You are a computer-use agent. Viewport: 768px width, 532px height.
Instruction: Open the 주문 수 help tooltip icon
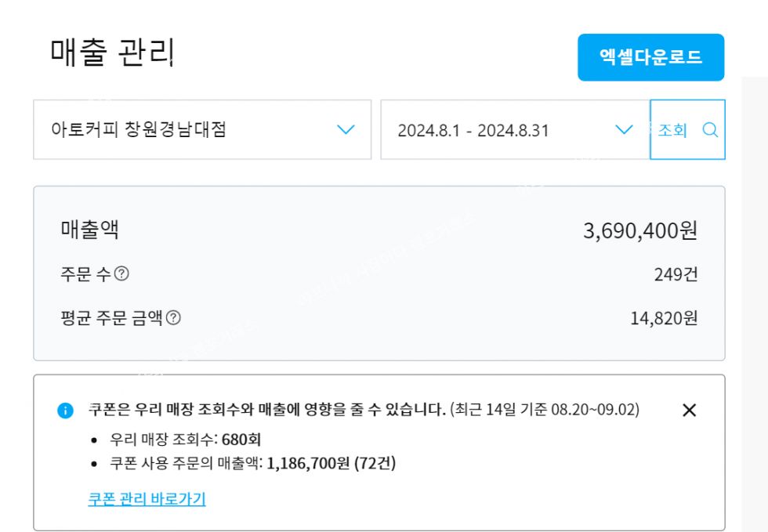[121, 274]
